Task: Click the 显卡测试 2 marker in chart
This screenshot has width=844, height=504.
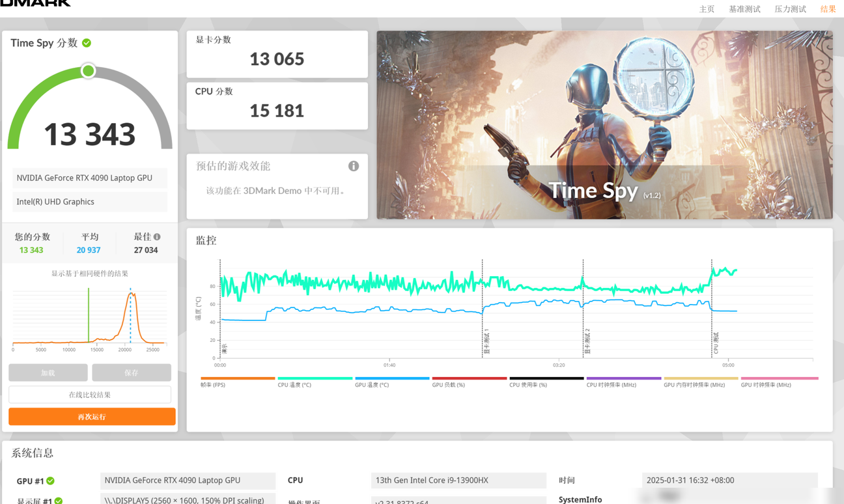Action: point(587,341)
